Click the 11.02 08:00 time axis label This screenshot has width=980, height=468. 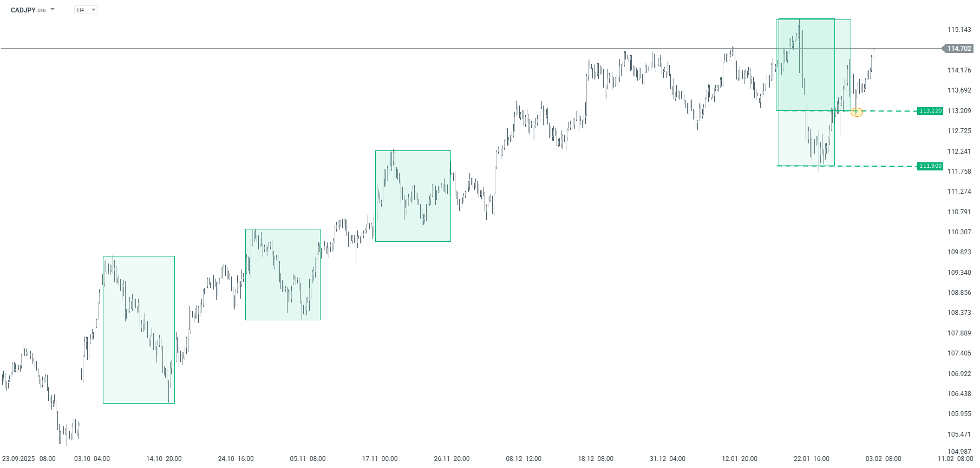[x=955, y=459]
